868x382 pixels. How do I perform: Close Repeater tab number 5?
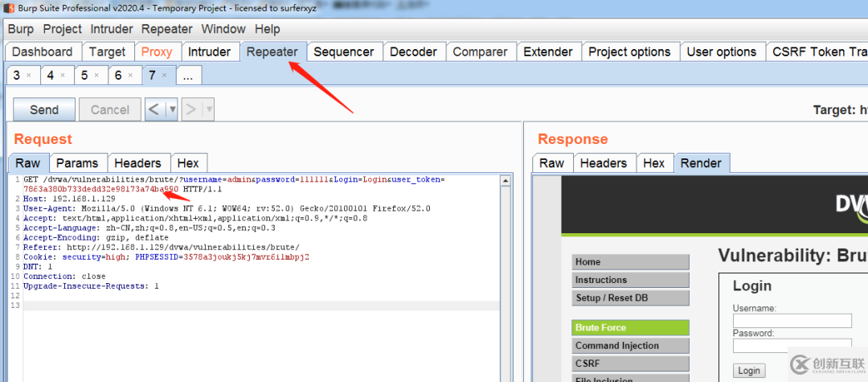coord(96,76)
